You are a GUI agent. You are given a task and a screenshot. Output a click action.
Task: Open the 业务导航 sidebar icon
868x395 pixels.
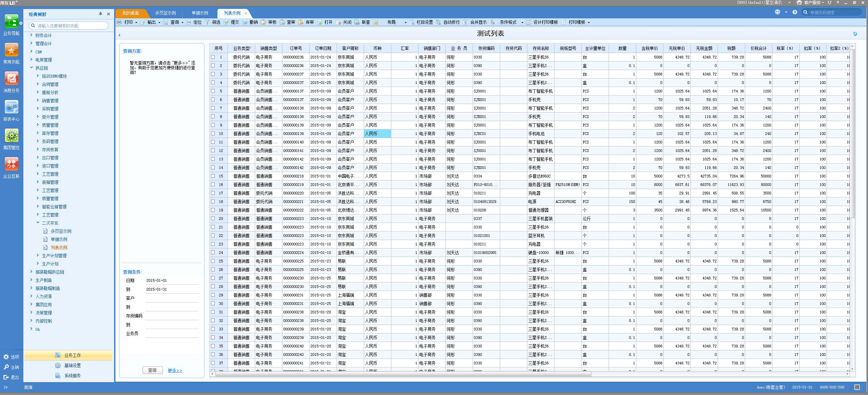(11, 21)
